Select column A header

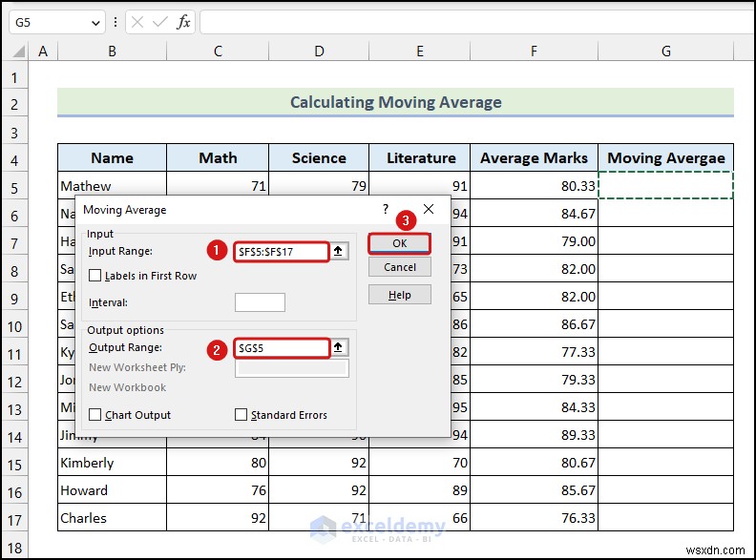point(43,52)
